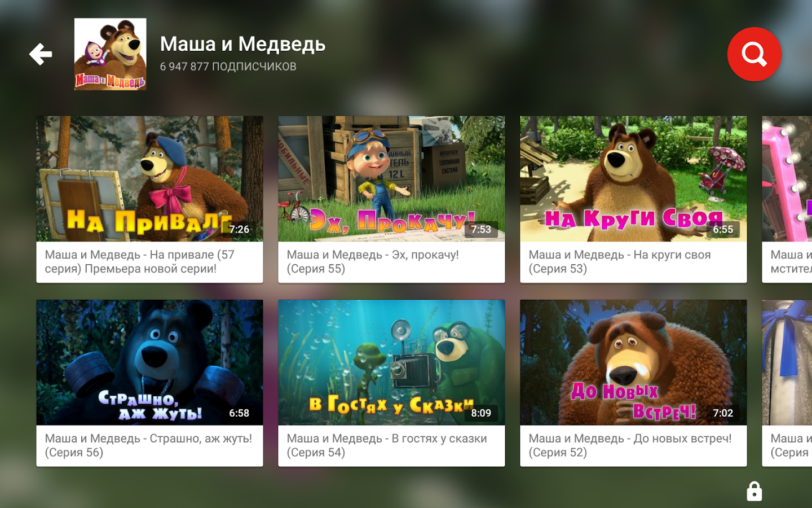Screen dimensions: 812x508
Task: Open the На круги своя video thumbnail
Action: [x=633, y=179]
